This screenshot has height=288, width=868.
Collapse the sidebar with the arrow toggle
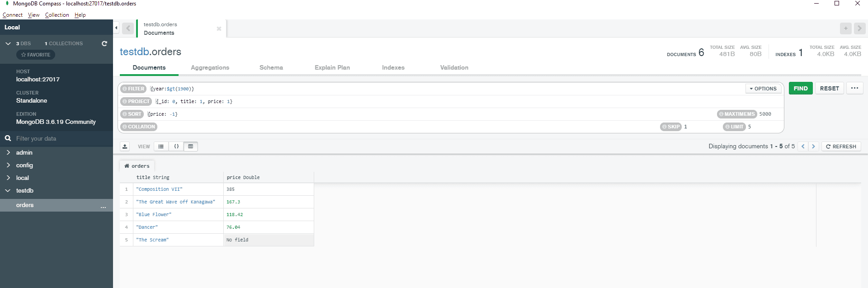[x=116, y=28]
